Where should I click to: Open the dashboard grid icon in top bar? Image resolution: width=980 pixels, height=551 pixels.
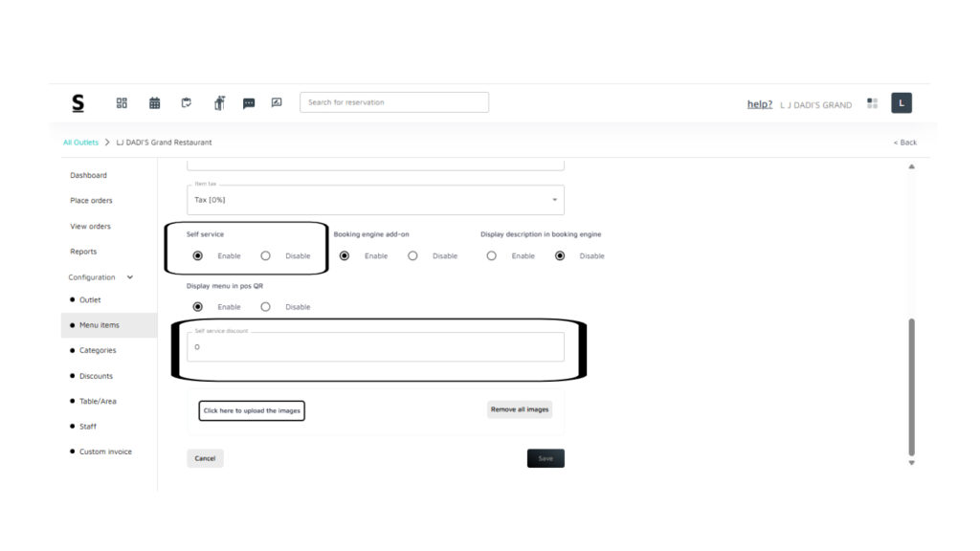pyautogui.click(x=122, y=103)
